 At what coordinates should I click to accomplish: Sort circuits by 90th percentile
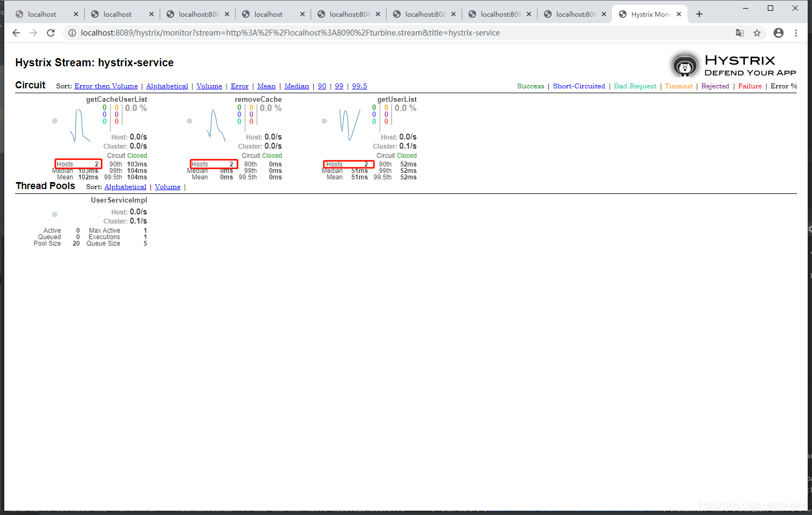322,86
